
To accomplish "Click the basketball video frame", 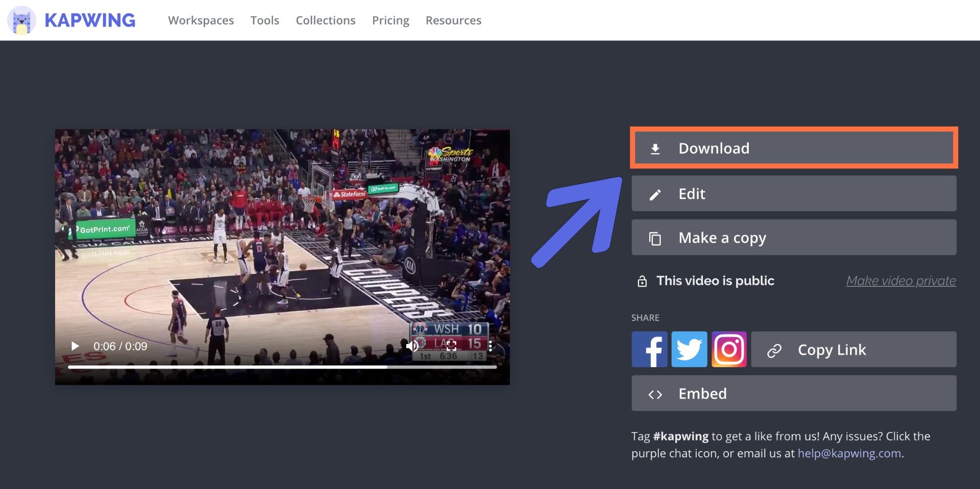I will pyautogui.click(x=282, y=257).
